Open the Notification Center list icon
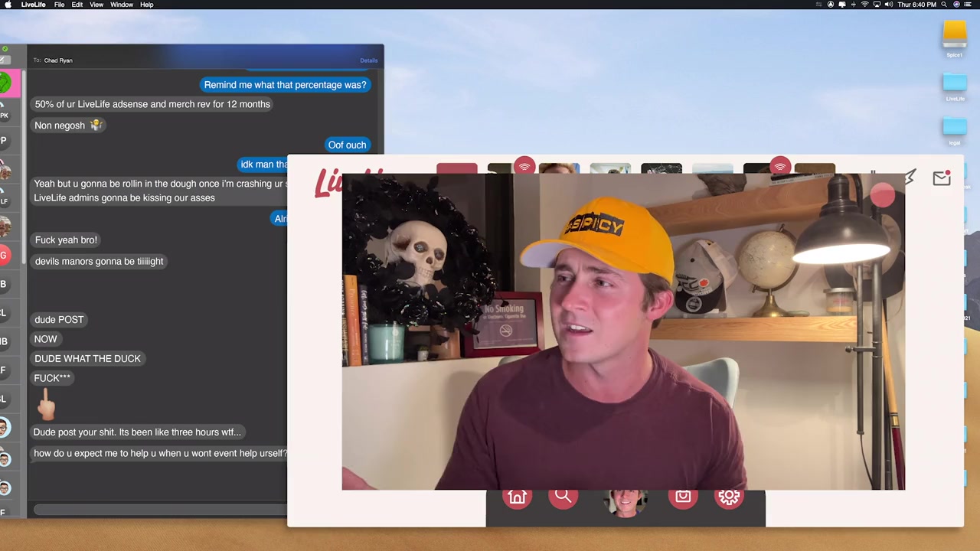This screenshot has height=551, width=980. [x=969, y=5]
